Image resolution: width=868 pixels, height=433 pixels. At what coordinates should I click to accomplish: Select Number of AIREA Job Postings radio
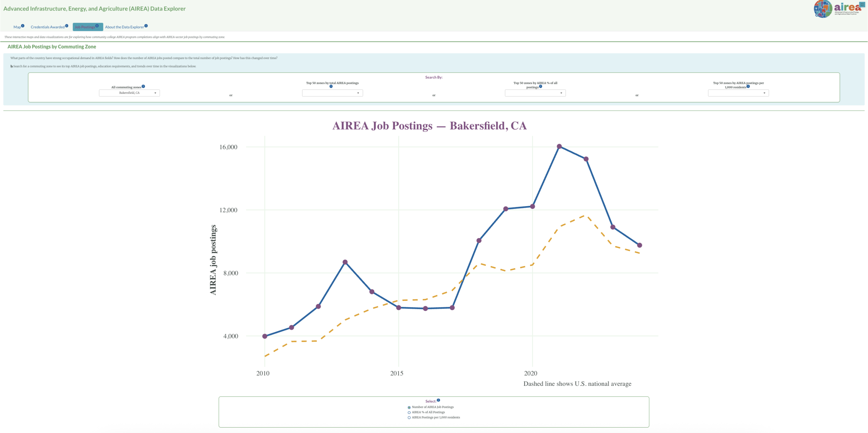pos(409,407)
